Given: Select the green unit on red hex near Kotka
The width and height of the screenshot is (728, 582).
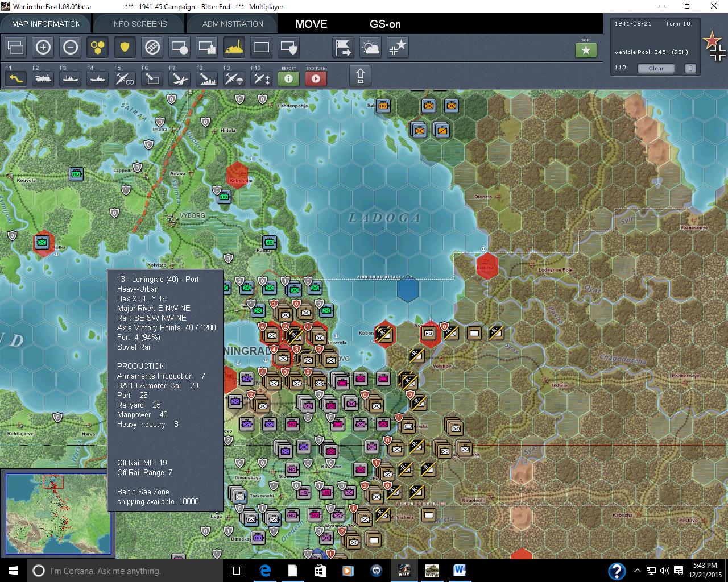Looking at the screenshot, I should (x=42, y=242).
